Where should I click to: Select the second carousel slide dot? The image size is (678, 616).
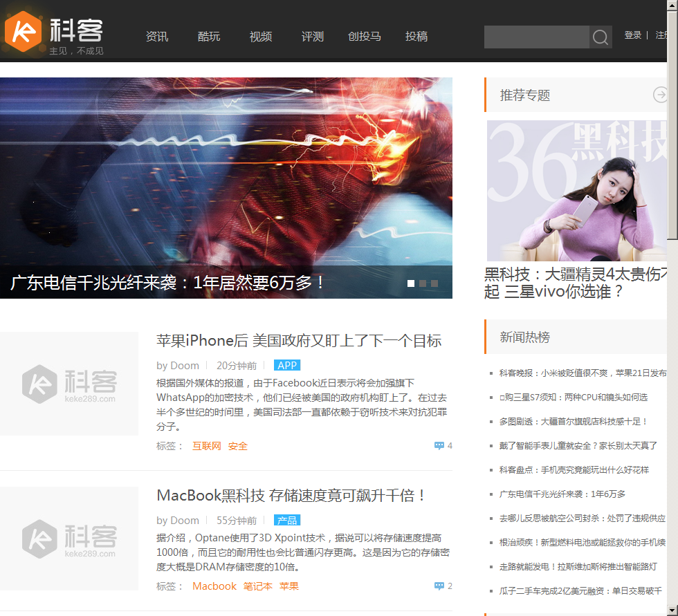tap(423, 283)
